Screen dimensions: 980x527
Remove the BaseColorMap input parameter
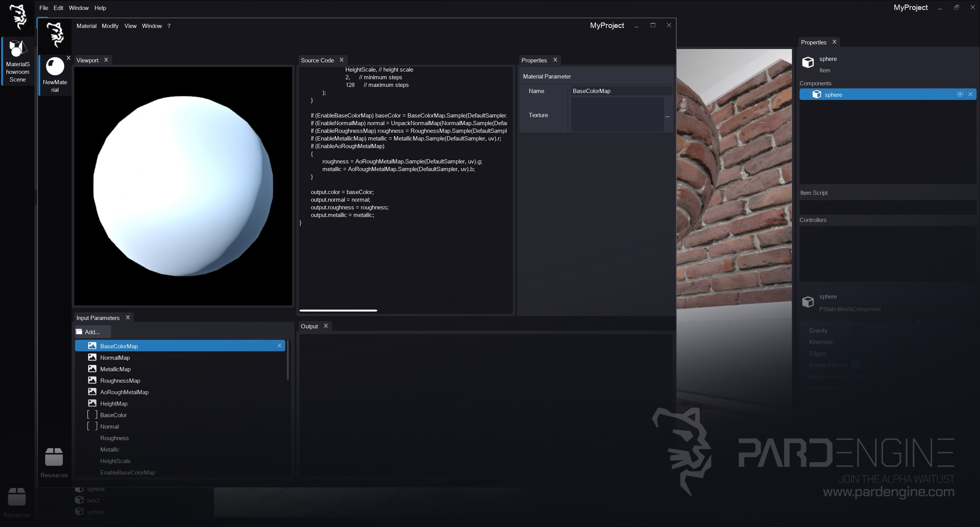click(x=280, y=346)
